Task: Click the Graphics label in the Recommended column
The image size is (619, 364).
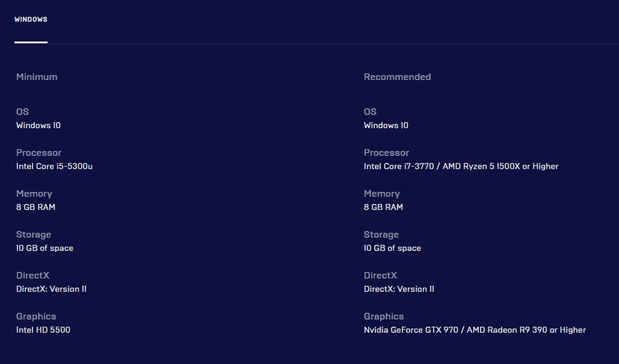Action: pyautogui.click(x=384, y=316)
